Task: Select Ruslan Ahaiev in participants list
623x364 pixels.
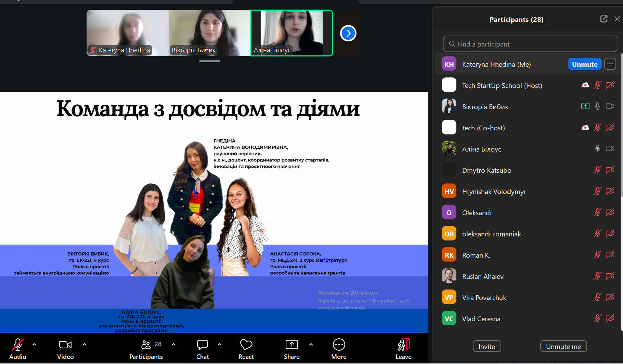Action: tap(482, 276)
